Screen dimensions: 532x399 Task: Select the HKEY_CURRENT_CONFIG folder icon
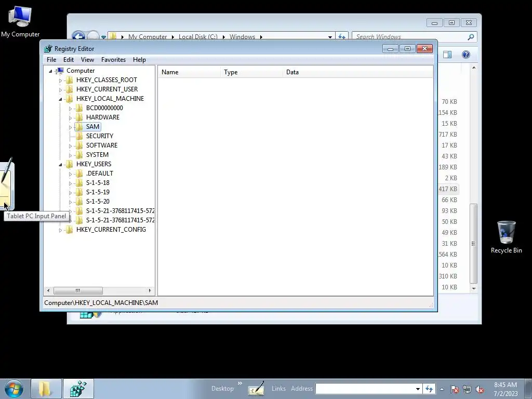click(x=69, y=229)
